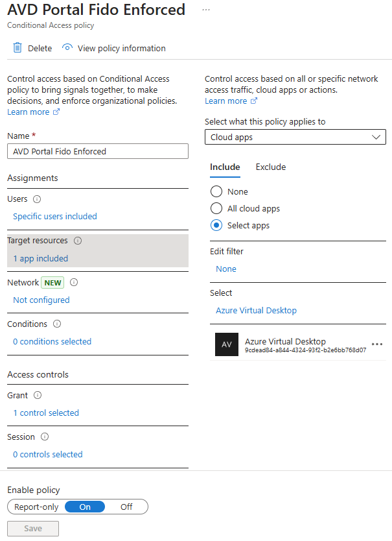Click the AV app tile icon
Viewport: 392px width, 541px height.
coord(227,344)
